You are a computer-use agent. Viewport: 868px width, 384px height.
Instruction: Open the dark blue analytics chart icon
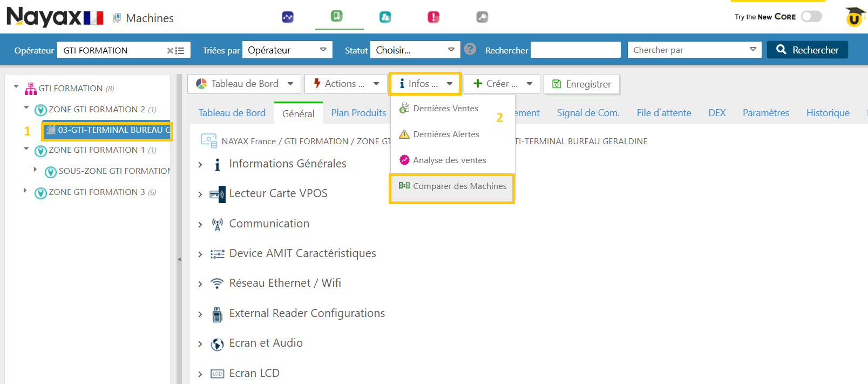click(x=288, y=17)
